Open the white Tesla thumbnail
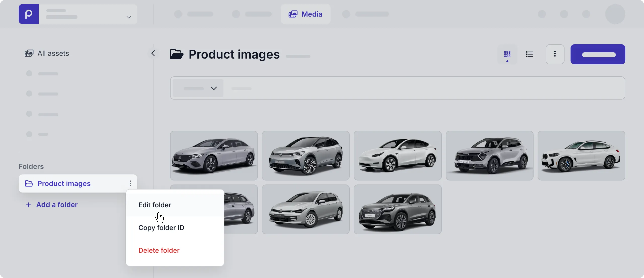This screenshot has width=644, height=278. tap(398, 156)
